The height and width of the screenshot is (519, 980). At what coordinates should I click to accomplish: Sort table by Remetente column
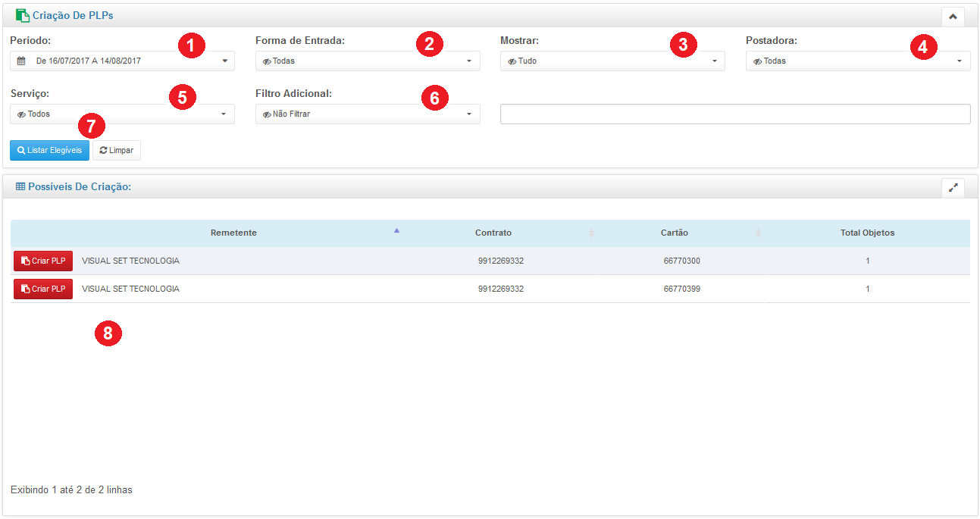233,233
